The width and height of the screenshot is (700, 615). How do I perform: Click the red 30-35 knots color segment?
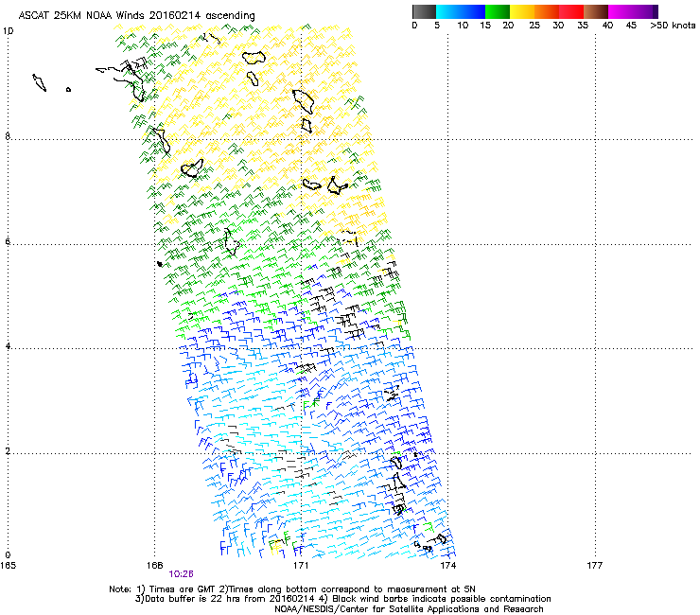click(x=571, y=11)
